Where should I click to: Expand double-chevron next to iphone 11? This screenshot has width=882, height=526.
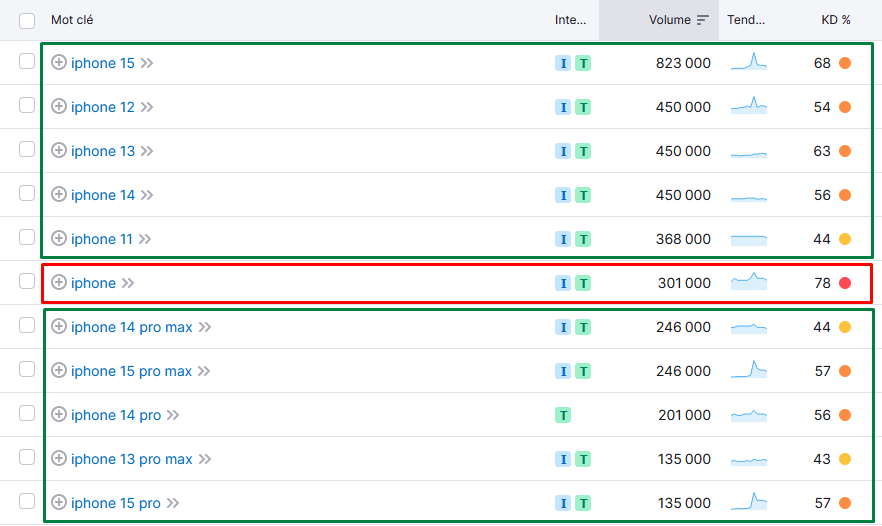coord(145,239)
